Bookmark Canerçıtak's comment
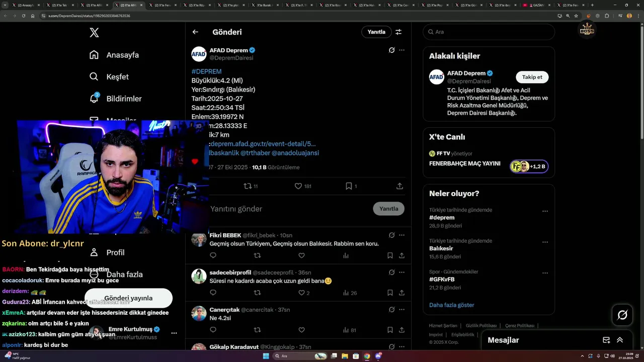Viewport: 644px width, 362px height. tap(390, 330)
